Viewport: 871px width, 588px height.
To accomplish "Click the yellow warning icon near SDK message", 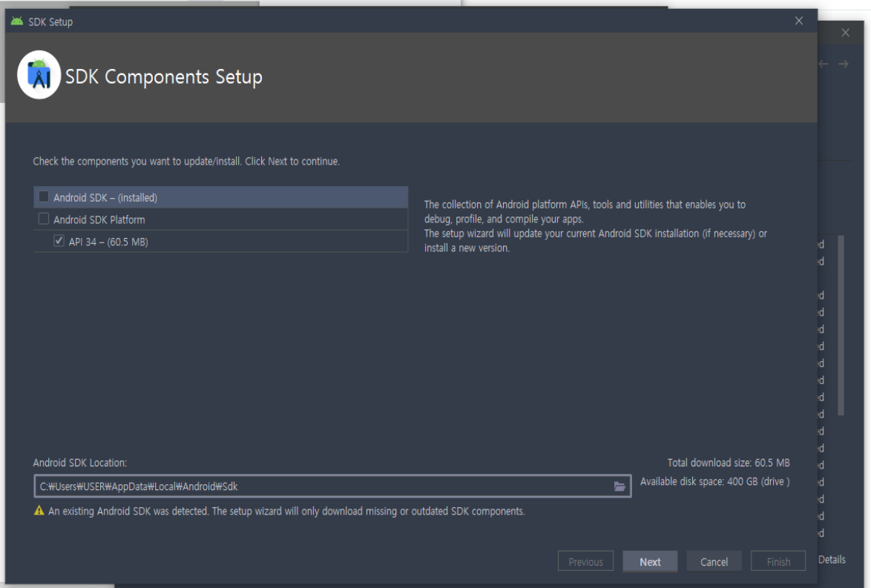I will pyautogui.click(x=39, y=510).
